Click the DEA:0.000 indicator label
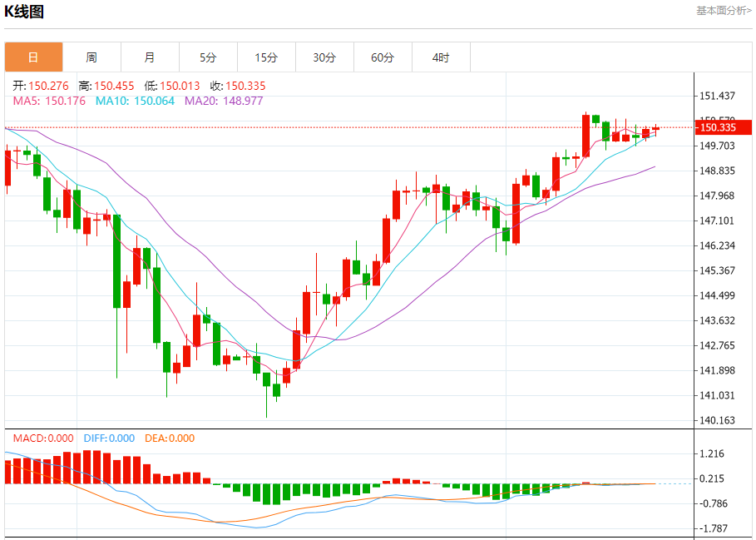Viewport: 756px width, 540px height. [x=170, y=438]
